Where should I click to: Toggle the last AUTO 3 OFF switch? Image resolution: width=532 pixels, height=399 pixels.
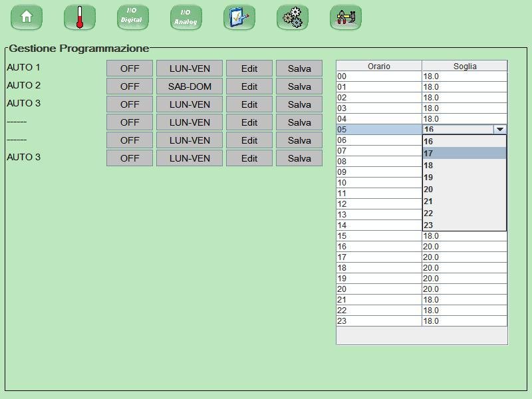tap(129, 158)
